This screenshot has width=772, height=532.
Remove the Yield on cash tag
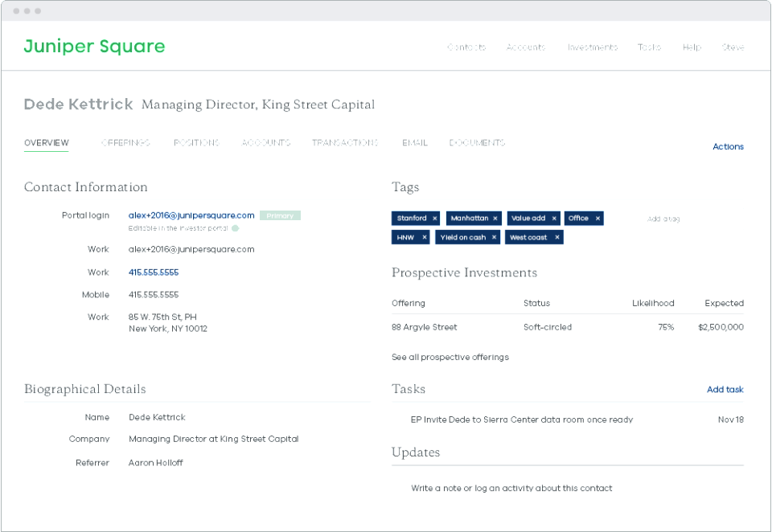click(x=494, y=238)
